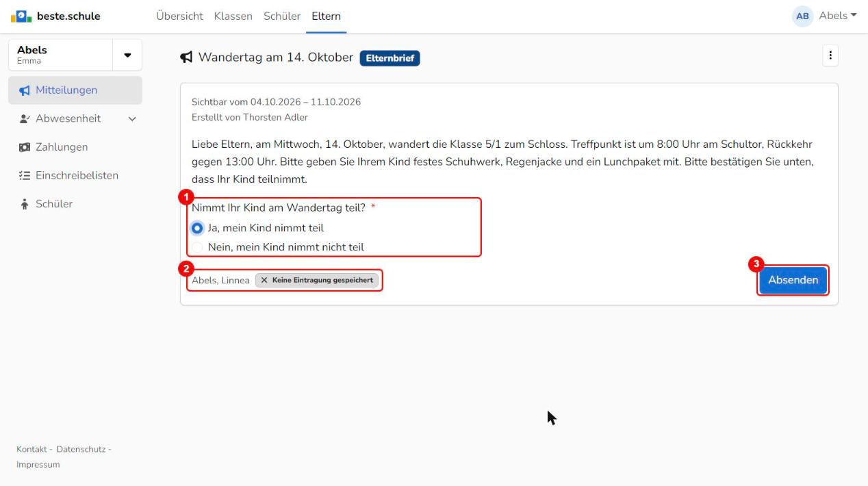The image size is (868, 486).
Task: Click the AB avatar badge
Action: tap(802, 16)
